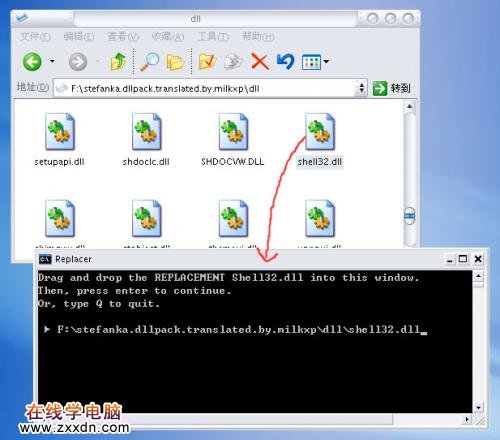Click the explorer window title icon
This screenshot has width=500, height=440.
coord(22,18)
